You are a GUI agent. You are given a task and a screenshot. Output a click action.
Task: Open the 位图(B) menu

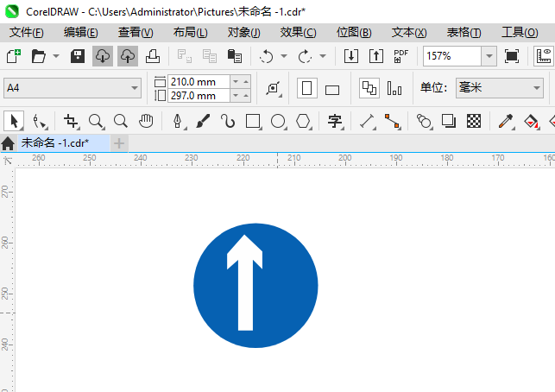354,33
